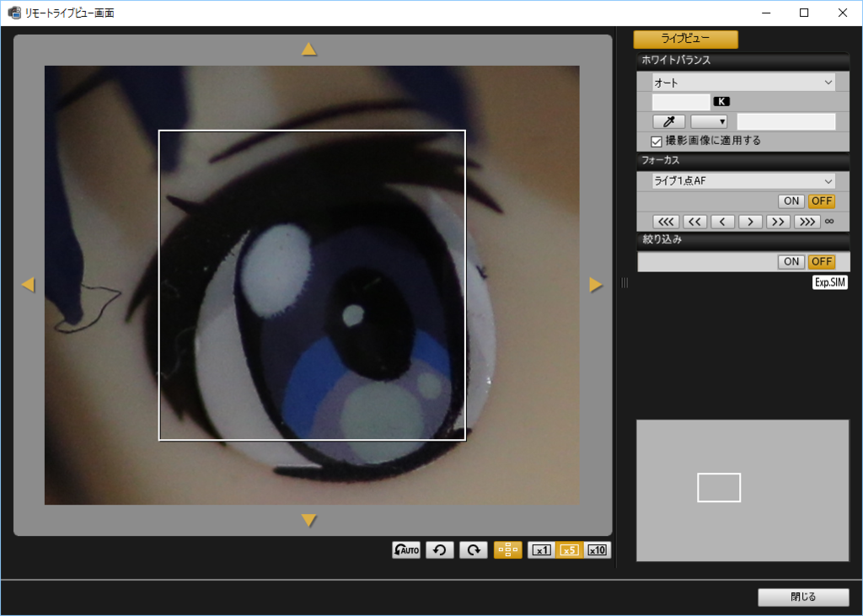Set magnification to x5
Viewport: 863px width, 616px height.
[x=569, y=550]
